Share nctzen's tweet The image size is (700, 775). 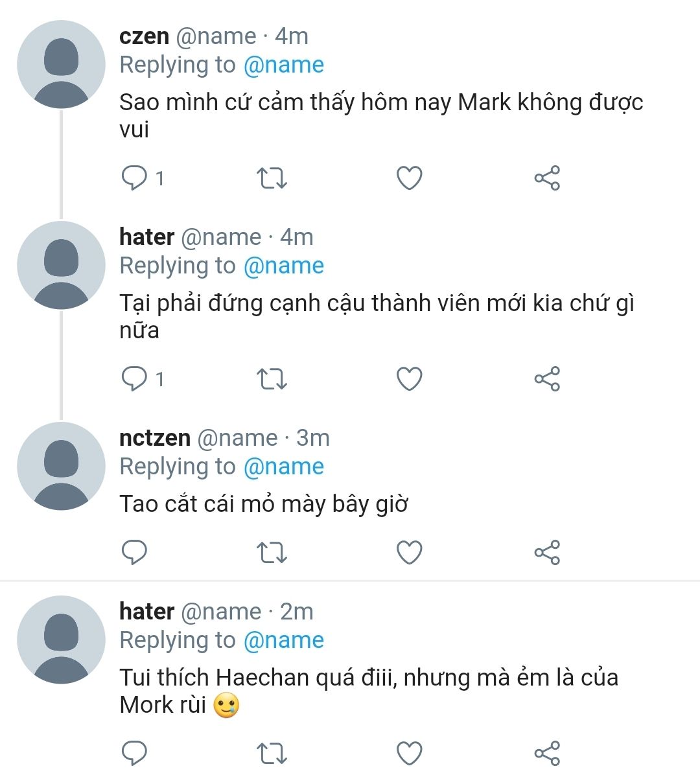pyautogui.click(x=547, y=552)
